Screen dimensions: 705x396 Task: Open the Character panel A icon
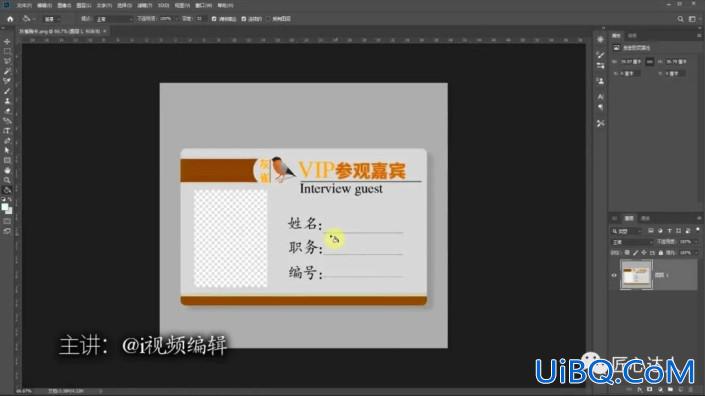point(600,97)
